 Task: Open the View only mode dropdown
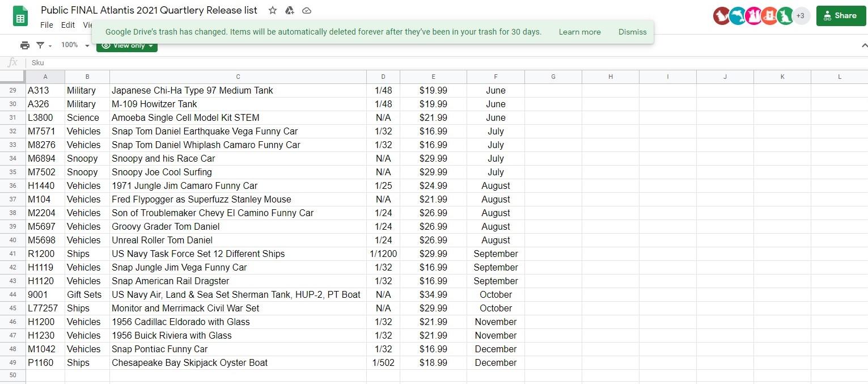pyautogui.click(x=127, y=45)
